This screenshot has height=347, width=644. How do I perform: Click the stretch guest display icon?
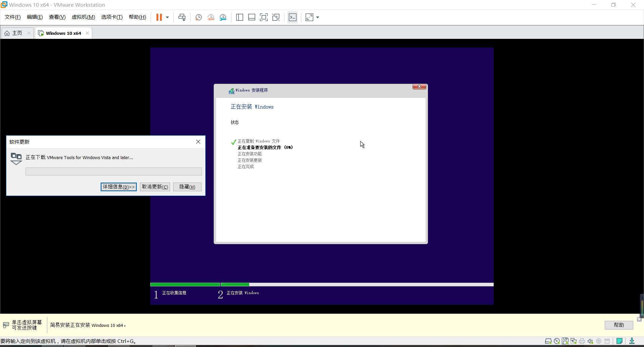[309, 17]
